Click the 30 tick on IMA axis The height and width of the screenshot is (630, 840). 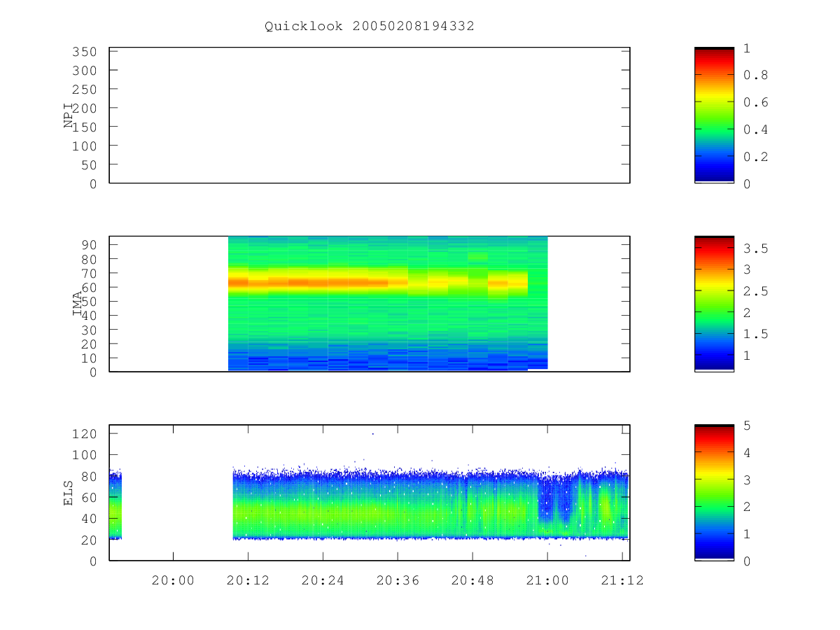[89, 330]
